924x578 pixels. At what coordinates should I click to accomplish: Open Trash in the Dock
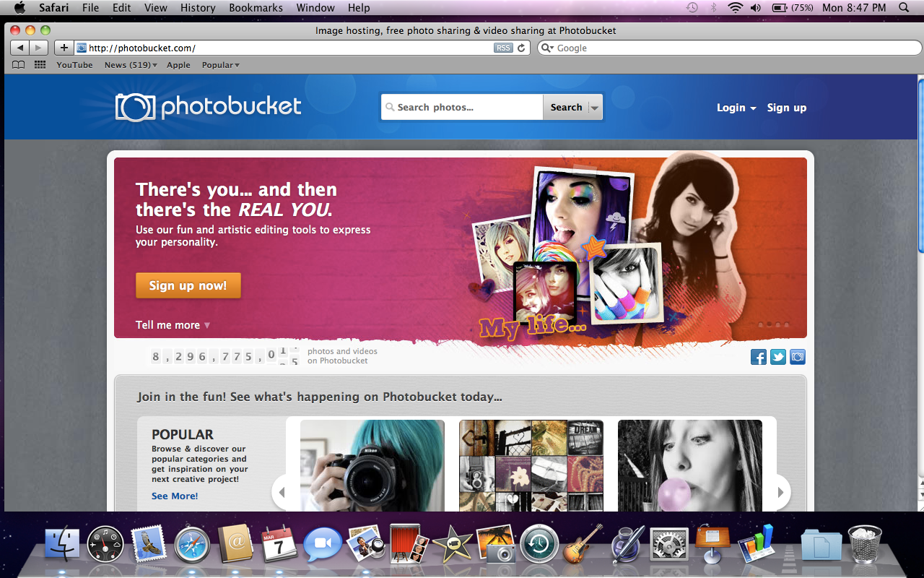coord(863,545)
